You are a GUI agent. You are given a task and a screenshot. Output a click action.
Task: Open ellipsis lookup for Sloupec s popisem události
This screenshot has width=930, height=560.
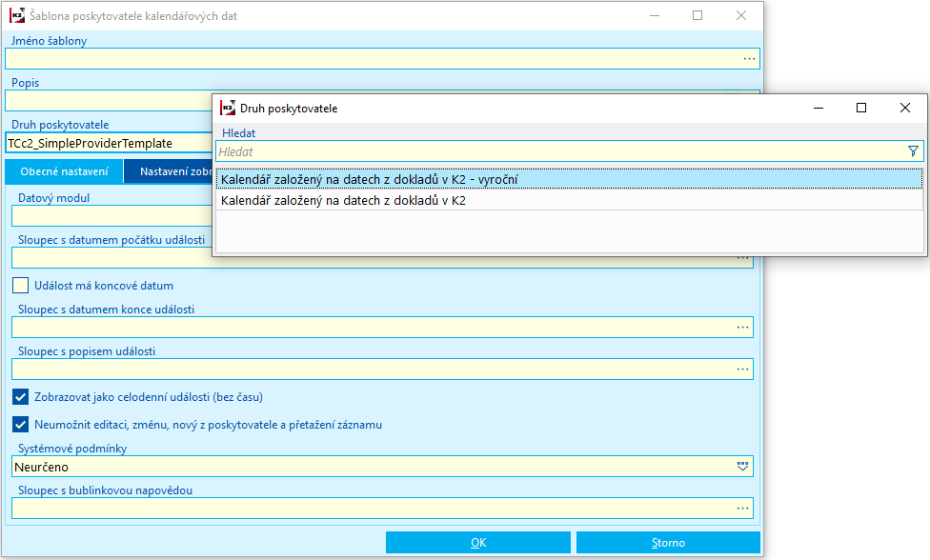(742, 370)
